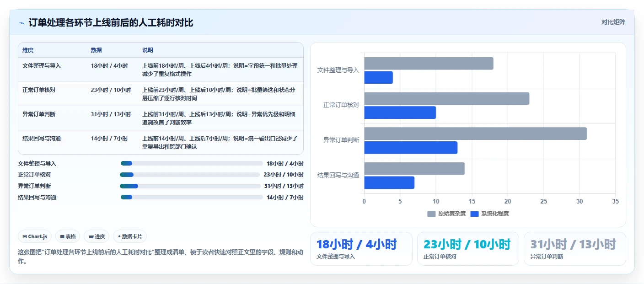Click progress bar for 正常订单核对
The image size is (644, 284).
[x=190, y=175]
